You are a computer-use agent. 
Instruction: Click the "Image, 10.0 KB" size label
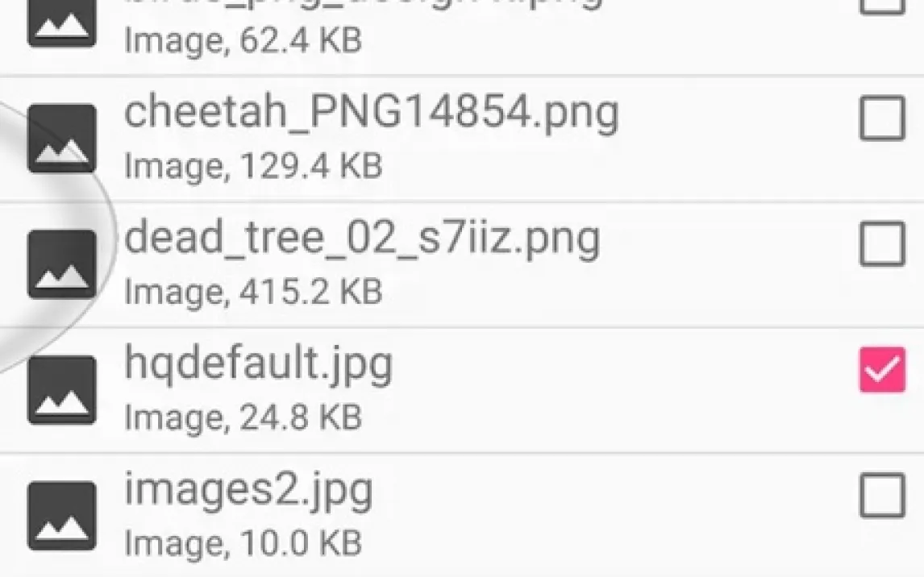click(x=243, y=543)
